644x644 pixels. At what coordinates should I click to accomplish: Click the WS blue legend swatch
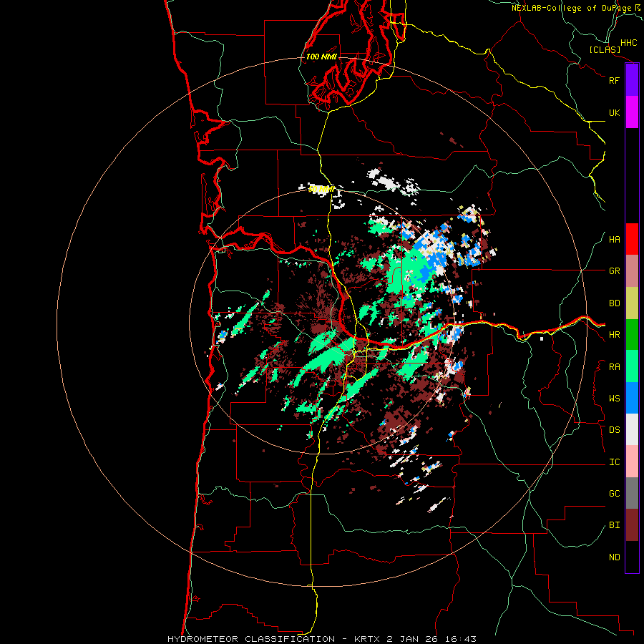632,398
